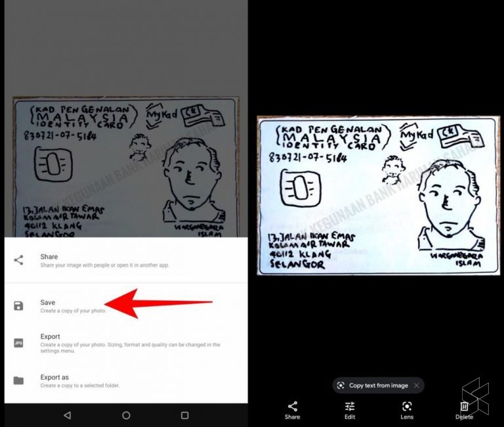Screen dimensions: 504x427
Task: Open Edit in the photo viewer
Action: point(350,411)
